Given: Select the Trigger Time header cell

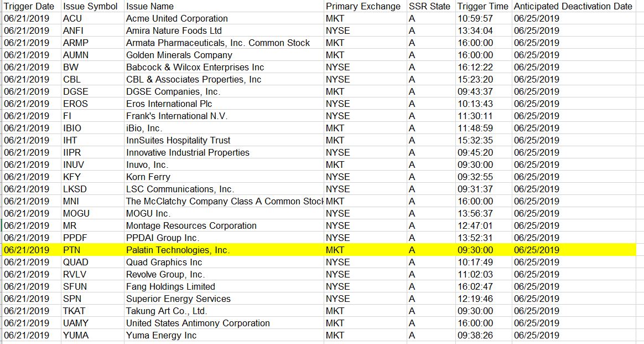Looking at the screenshot, I should tap(482, 6).
